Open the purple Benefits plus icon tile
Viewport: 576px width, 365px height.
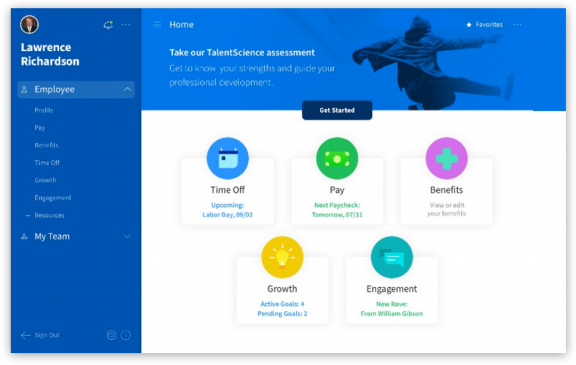tap(446, 158)
